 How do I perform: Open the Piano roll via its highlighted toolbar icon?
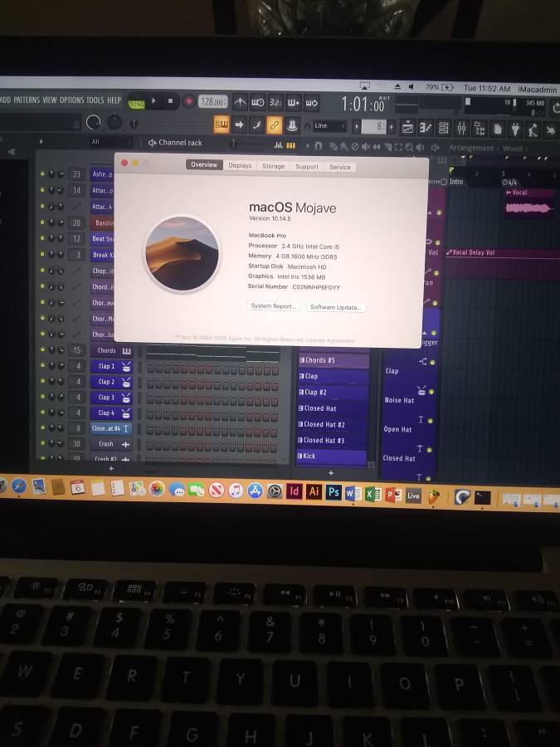tap(222, 125)
